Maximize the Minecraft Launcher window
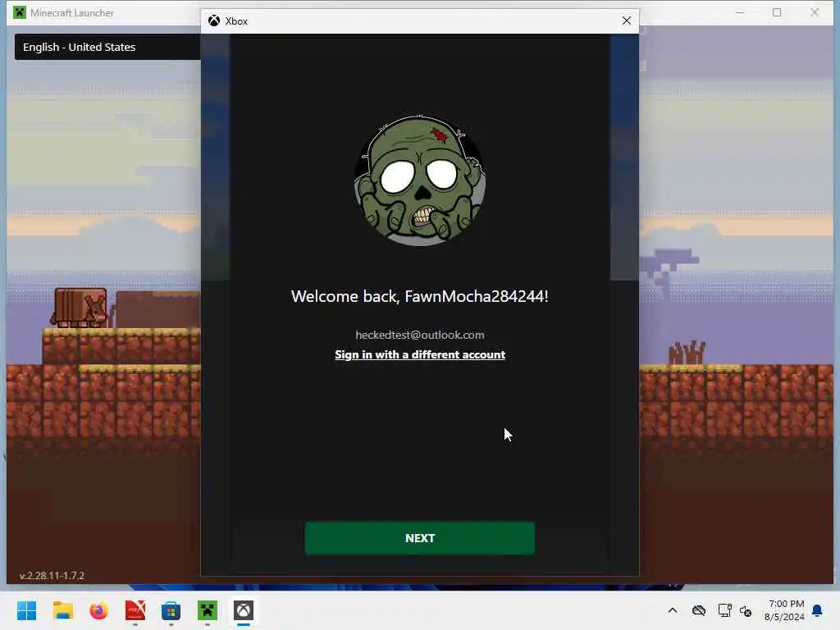 click(x=777, y=12)
